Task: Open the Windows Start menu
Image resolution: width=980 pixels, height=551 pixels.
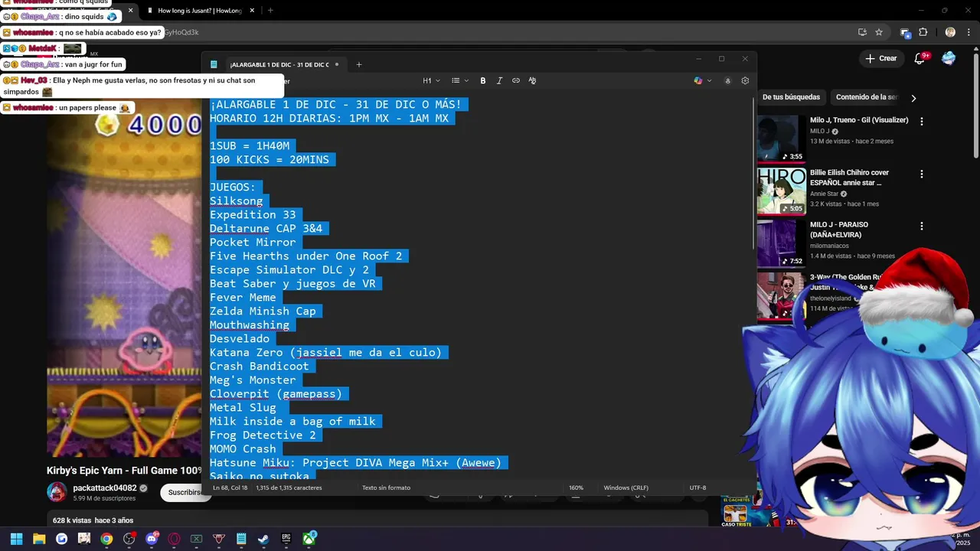Action: pyautogui.click(x=16, y=539)
